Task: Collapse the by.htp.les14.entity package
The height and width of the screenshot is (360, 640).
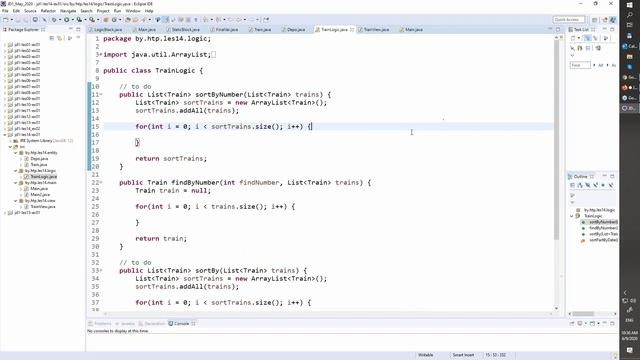Action: (x=16, y=153)
